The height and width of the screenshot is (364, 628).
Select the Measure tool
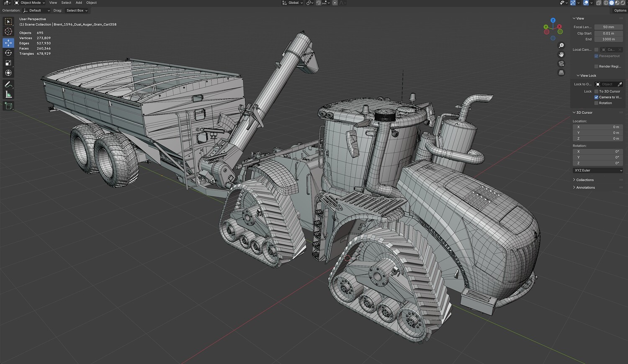[8, 95]
